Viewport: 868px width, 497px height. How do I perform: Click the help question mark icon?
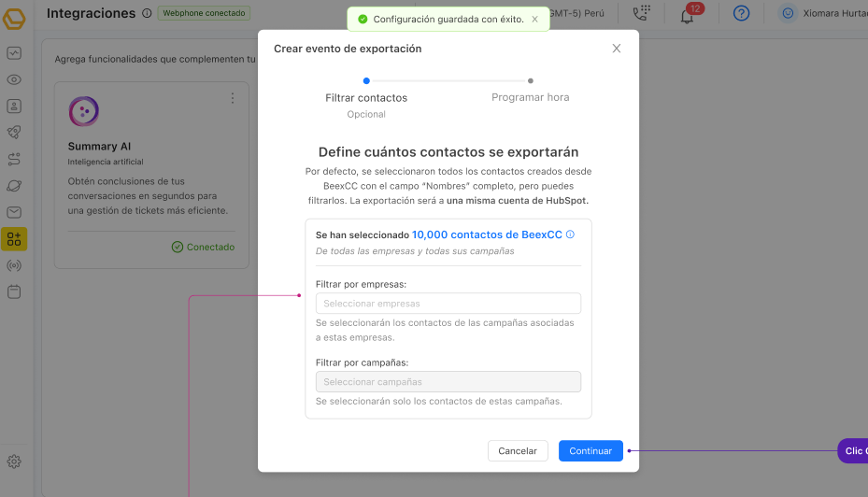pyautogui.click(x=741, y=14)
